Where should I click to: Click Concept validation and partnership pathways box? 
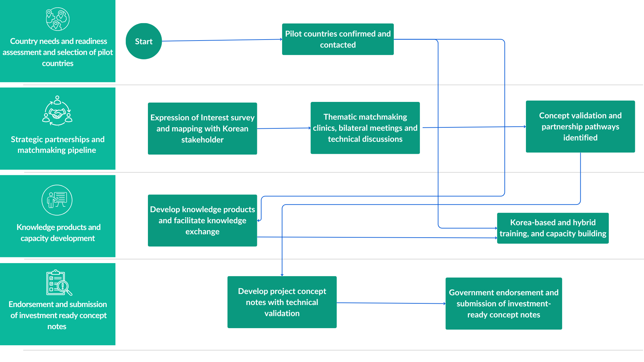point(580,126)
